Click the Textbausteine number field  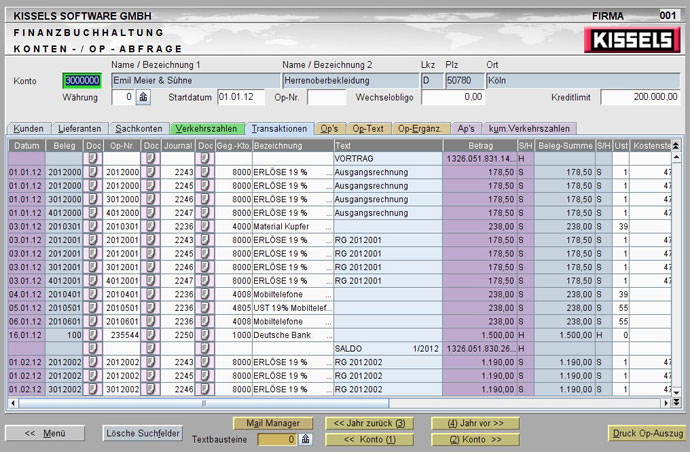(277, 439)
